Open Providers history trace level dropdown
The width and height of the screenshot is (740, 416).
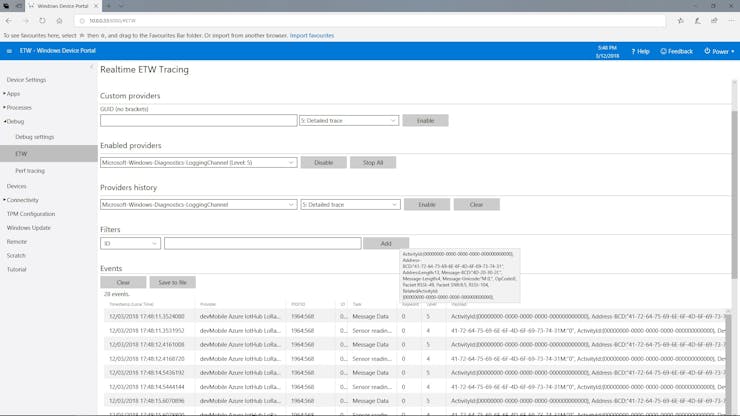coord(350,204)
